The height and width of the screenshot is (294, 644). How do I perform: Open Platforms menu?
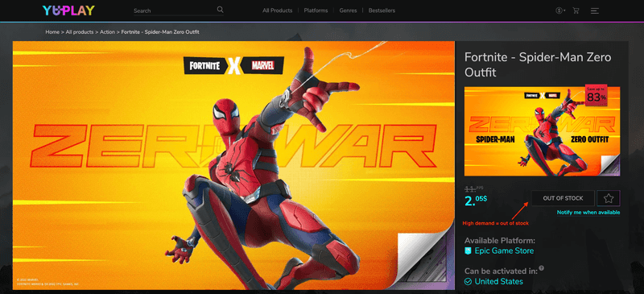click(x=316, y=10)
